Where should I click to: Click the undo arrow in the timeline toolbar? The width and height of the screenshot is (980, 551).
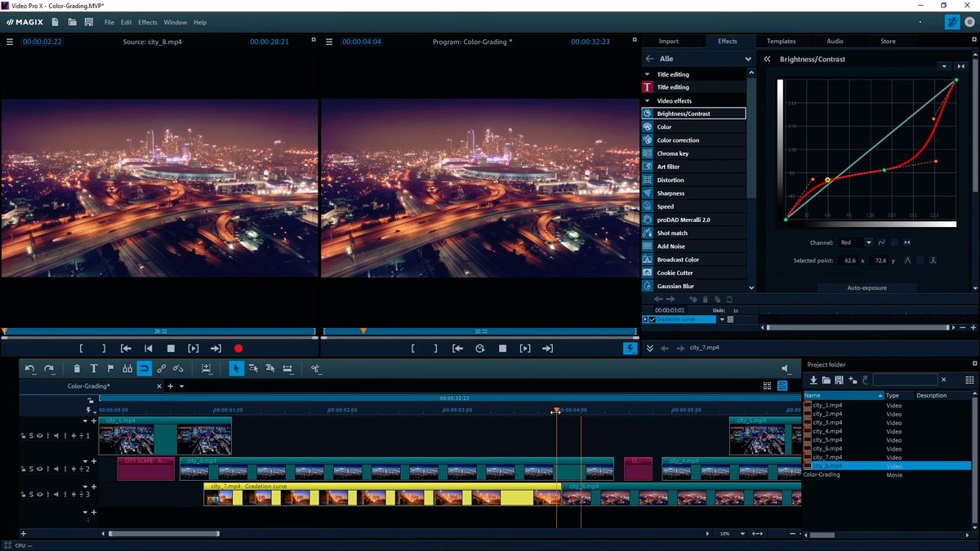pyautogui.click(x=30, y=369)
